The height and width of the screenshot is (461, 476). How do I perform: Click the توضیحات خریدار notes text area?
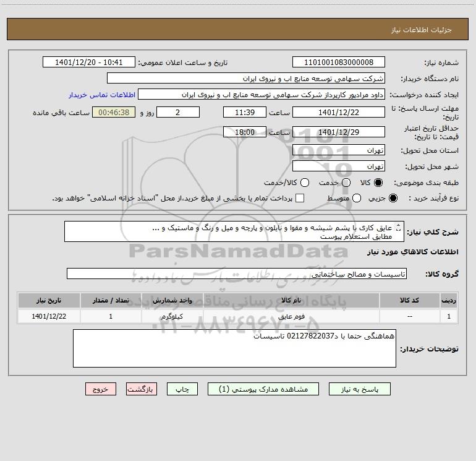click(234, 348)
